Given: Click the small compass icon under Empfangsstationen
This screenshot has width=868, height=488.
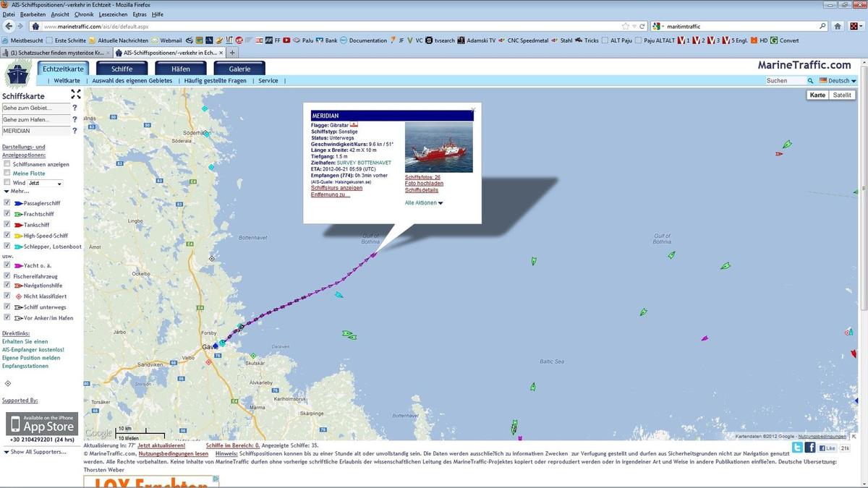Looking at the screenshot, I should pos(8,384).
